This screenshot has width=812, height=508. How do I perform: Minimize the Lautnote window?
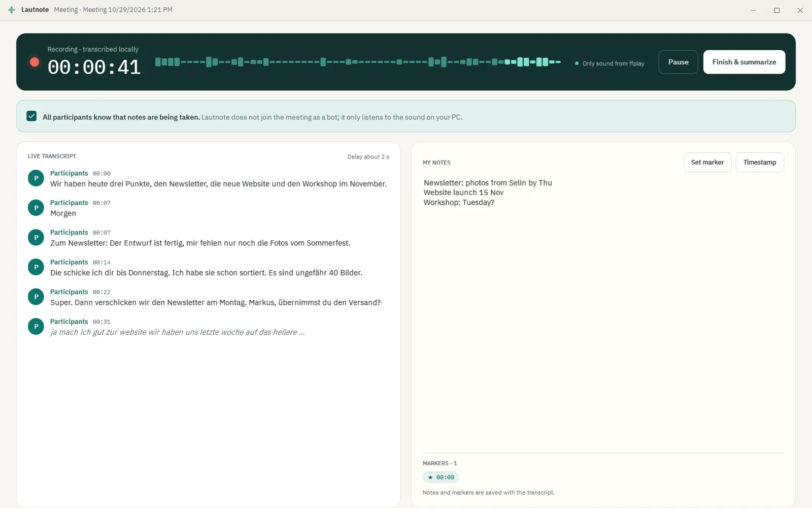(753, 10)
